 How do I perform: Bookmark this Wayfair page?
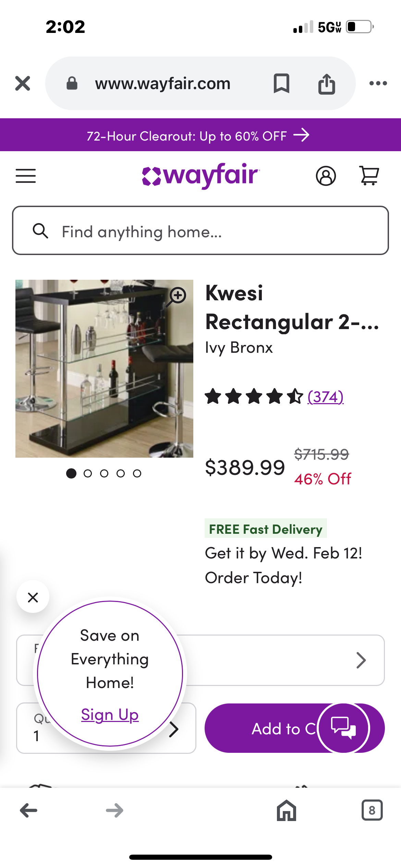(281, 83)
